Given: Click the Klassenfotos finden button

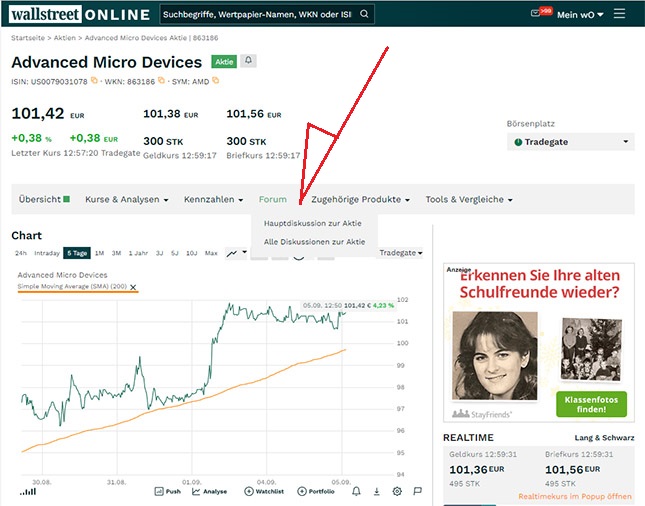Looking at the screenshot, I should (x=591, y=404).
